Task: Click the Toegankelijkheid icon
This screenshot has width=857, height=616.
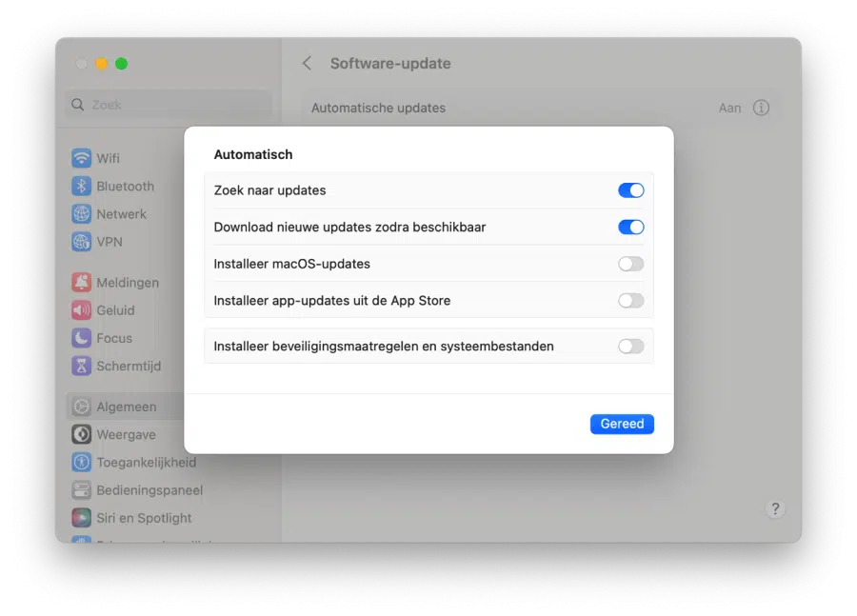Action: (82, 463)
